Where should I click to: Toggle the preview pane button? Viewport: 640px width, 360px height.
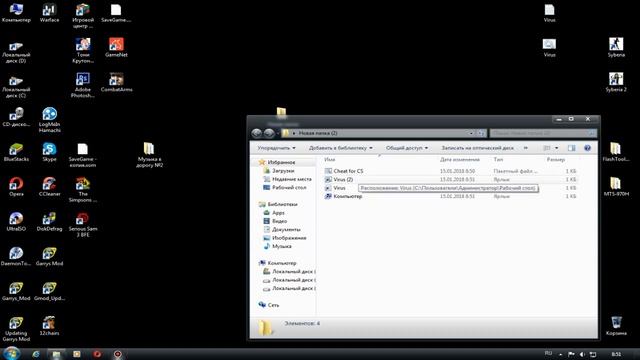(x=571, y=148)
